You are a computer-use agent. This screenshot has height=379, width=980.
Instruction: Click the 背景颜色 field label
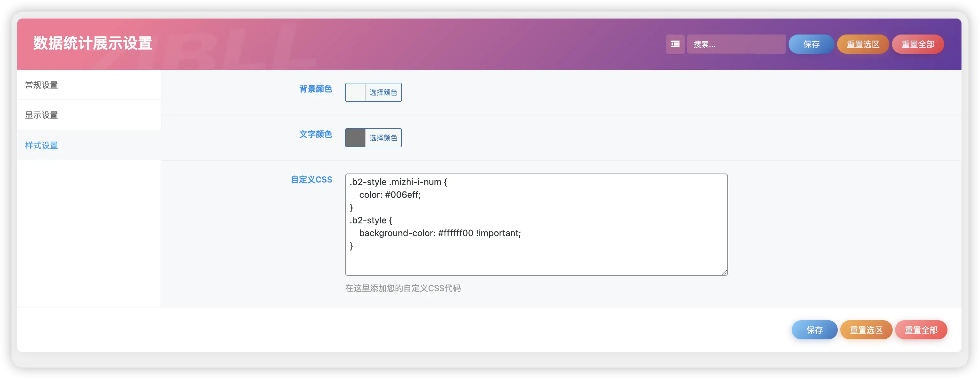pos(316,89)
